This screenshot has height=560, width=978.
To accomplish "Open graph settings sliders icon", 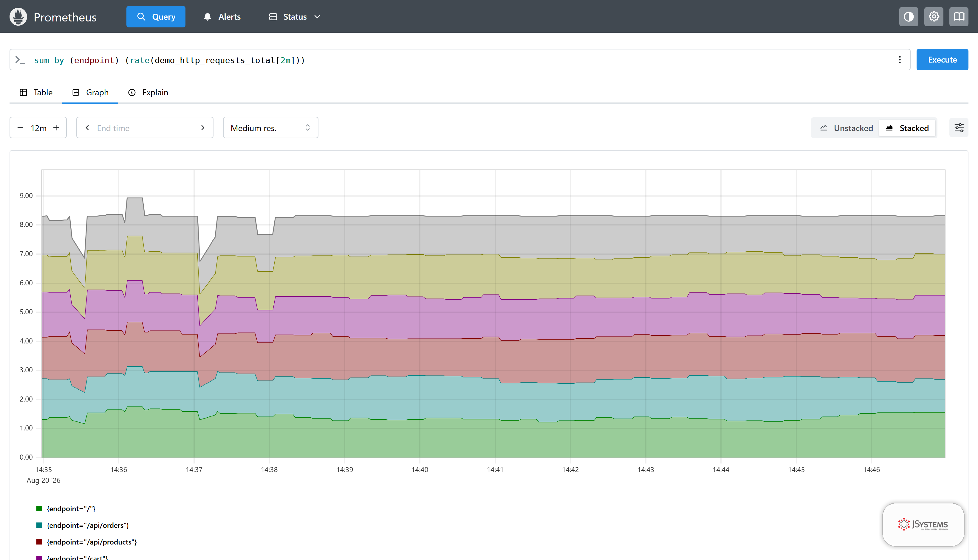I will [x=959, y=128].
